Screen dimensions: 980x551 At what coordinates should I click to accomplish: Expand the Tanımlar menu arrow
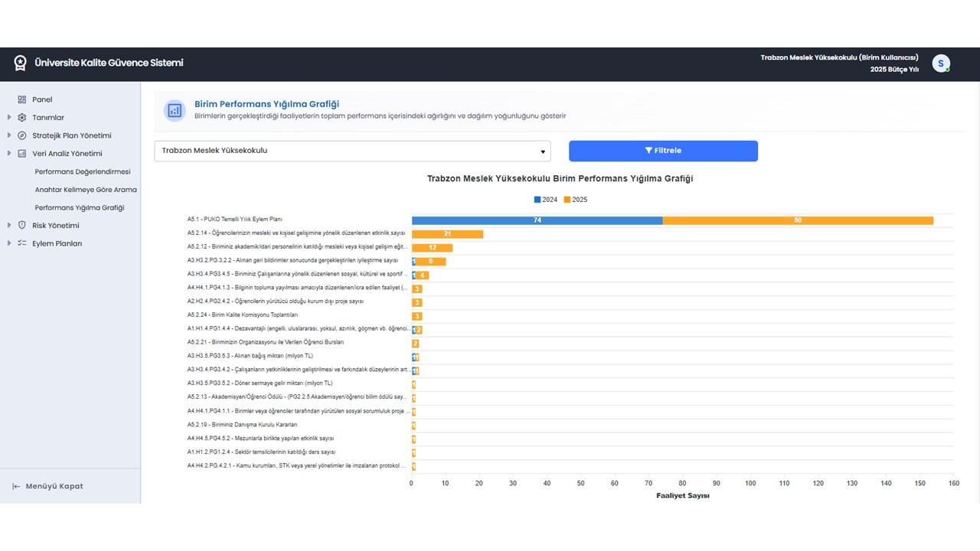pos(9,118)
